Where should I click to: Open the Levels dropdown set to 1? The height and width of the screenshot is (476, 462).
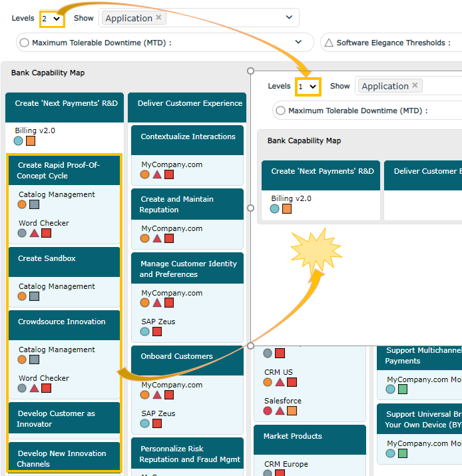[x=308, y=87]
